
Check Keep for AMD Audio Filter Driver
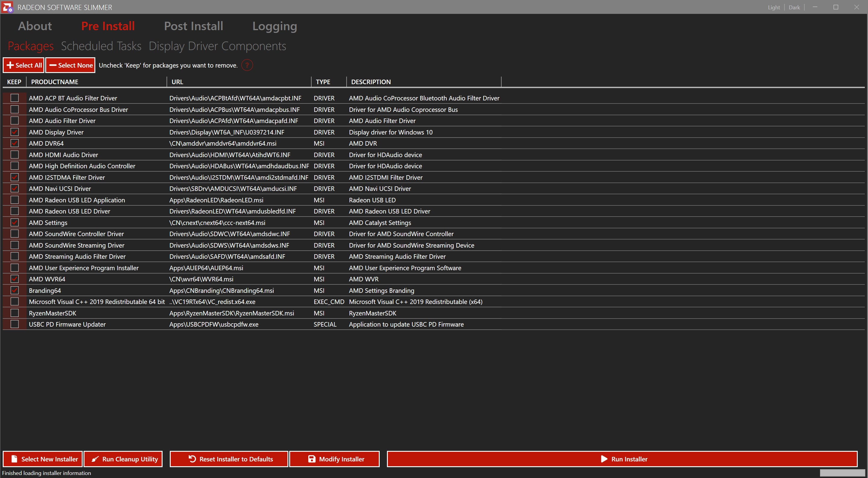14,121
